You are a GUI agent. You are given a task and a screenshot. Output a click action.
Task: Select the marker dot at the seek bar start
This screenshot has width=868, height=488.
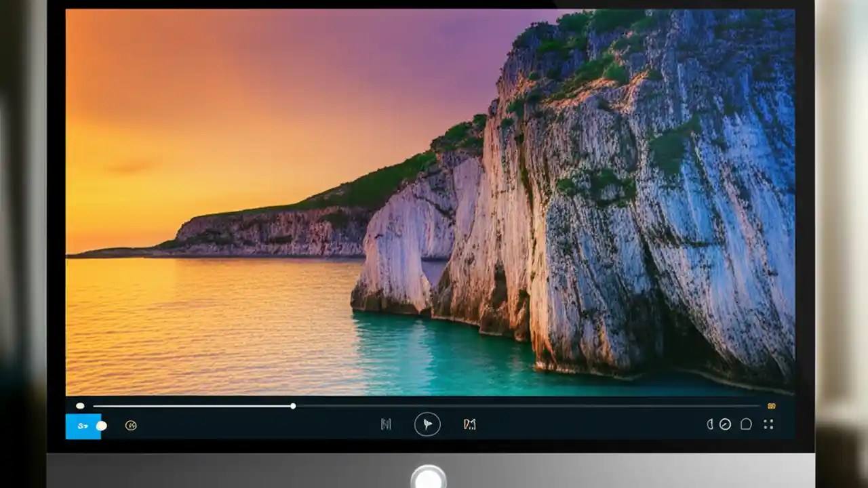click(80, 406)
